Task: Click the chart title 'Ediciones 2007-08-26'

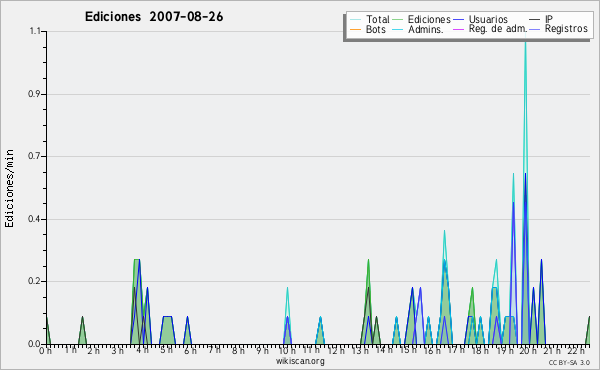Action: (x=154, y=17)
